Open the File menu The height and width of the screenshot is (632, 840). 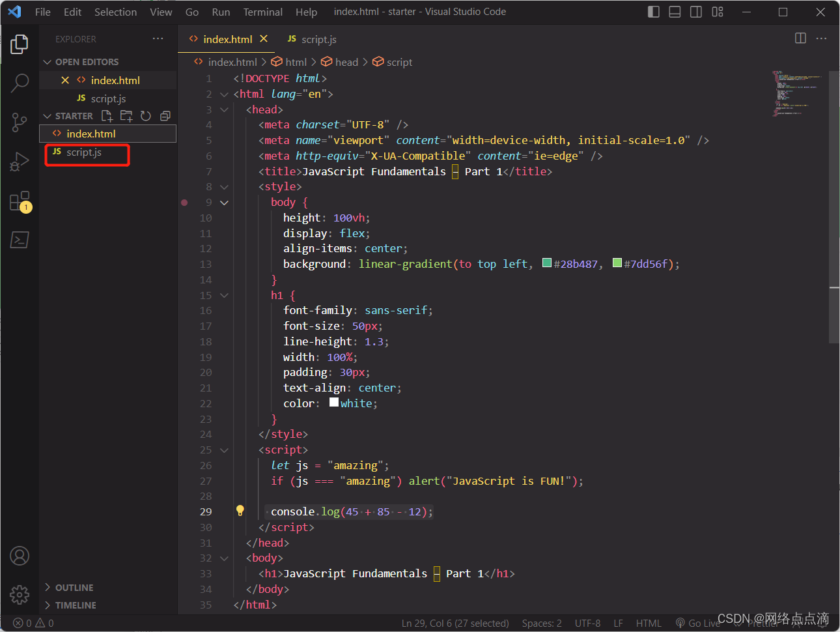tap(42, 12)
